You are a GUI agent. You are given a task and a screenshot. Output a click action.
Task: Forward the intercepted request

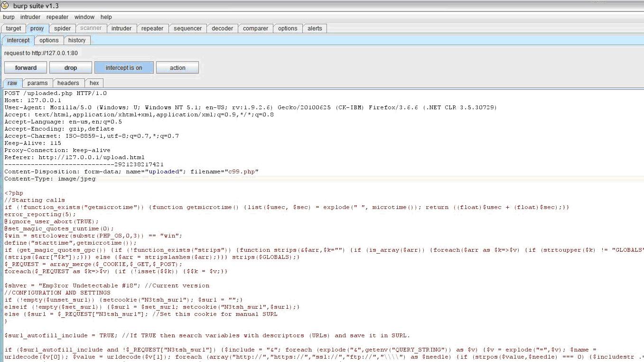26,67
